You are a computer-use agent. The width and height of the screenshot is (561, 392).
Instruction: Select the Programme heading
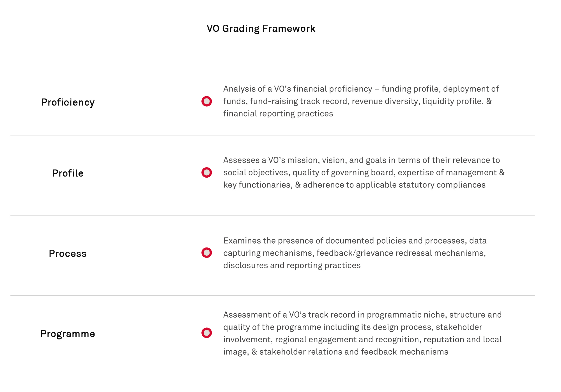point(68,334)
